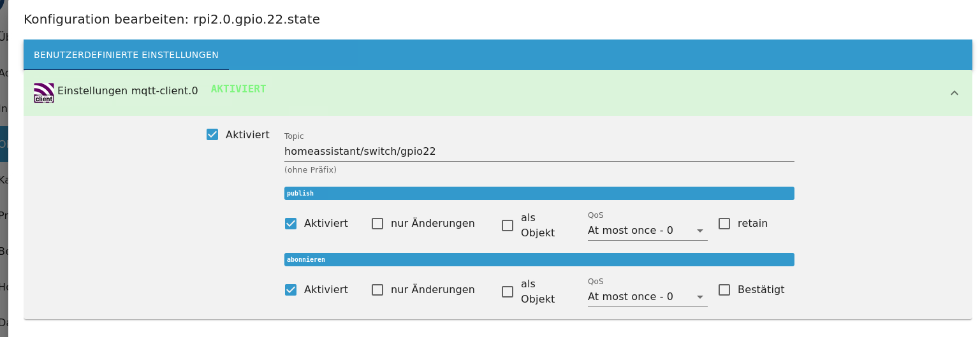Click the blue publish section bar

539,193
